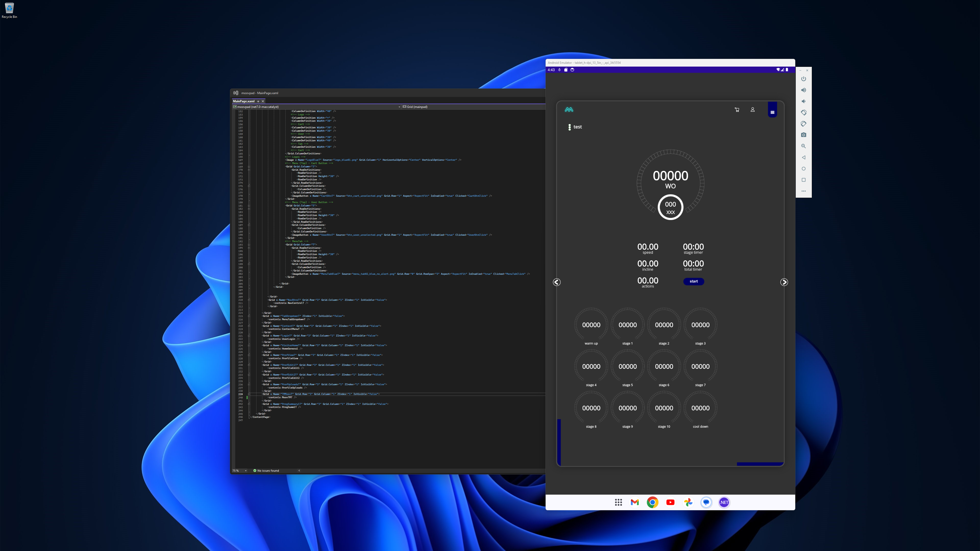Click the cool down stage circular button

(x=700, y=408)
